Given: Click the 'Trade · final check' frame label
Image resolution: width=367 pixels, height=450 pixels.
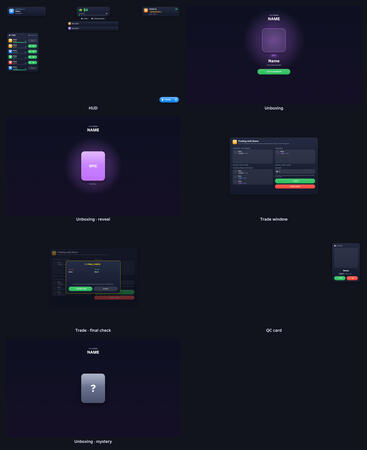Looking at the screenshot, I should click(x=93, y=330).
